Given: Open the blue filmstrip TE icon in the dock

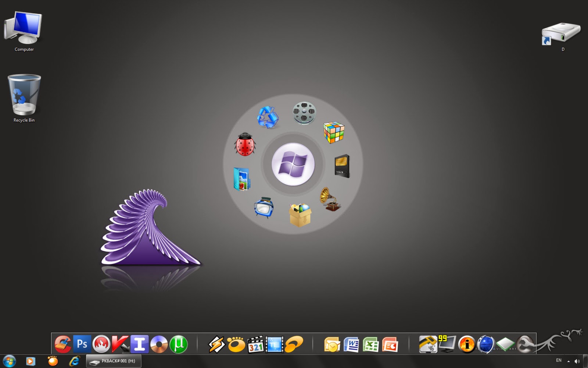Looking at the screenshot, I should coord(275,344).
